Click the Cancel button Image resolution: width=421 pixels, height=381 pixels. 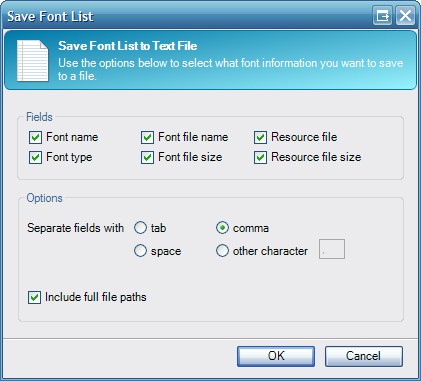pyautogui.click(x=364, y=356)
